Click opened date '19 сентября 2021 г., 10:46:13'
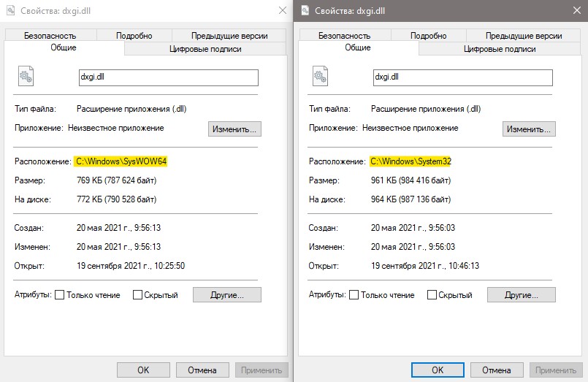This screenshot has width=588, height=382. [425, 266]
